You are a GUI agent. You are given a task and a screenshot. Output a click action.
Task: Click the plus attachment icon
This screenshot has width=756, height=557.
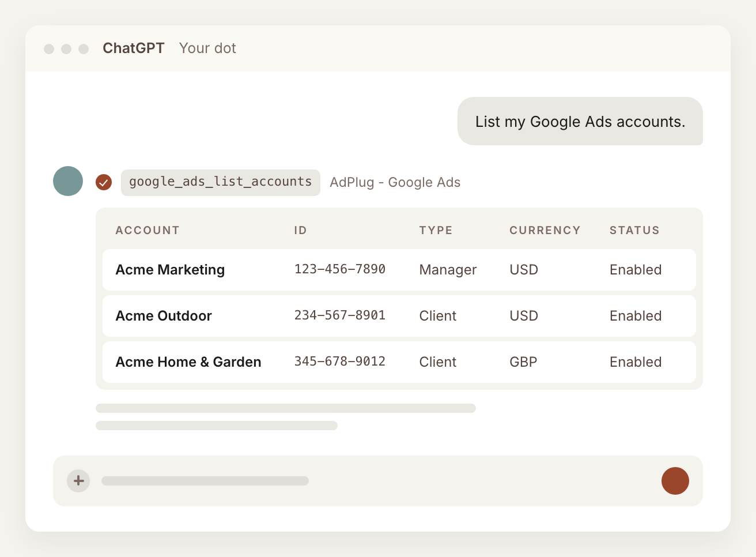point(78,481)
